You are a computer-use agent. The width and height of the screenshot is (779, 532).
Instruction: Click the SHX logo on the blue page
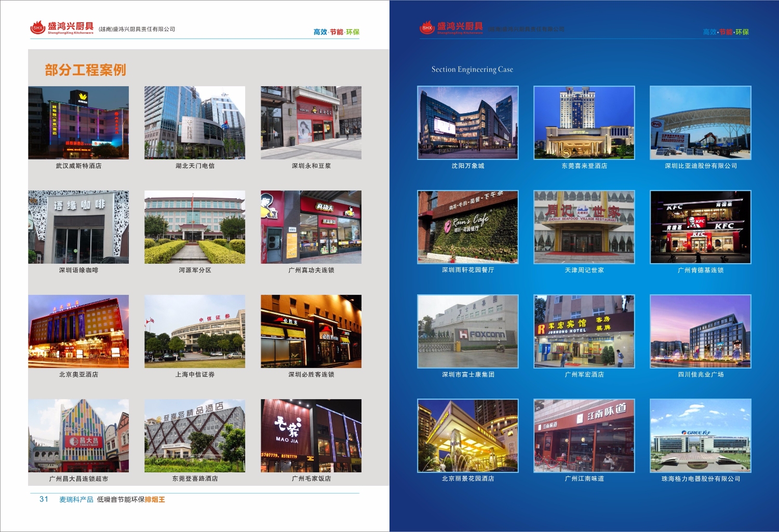click(427, 28)
